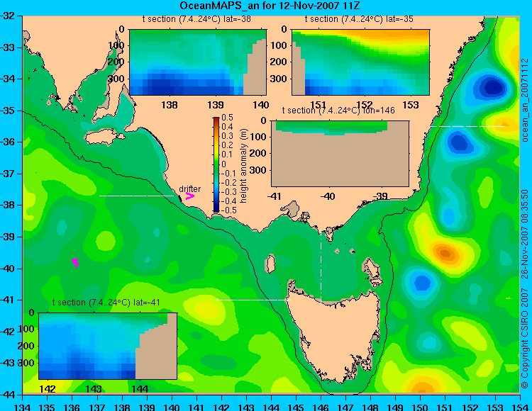Click the main longitude axis label 150

coord(420,407)
